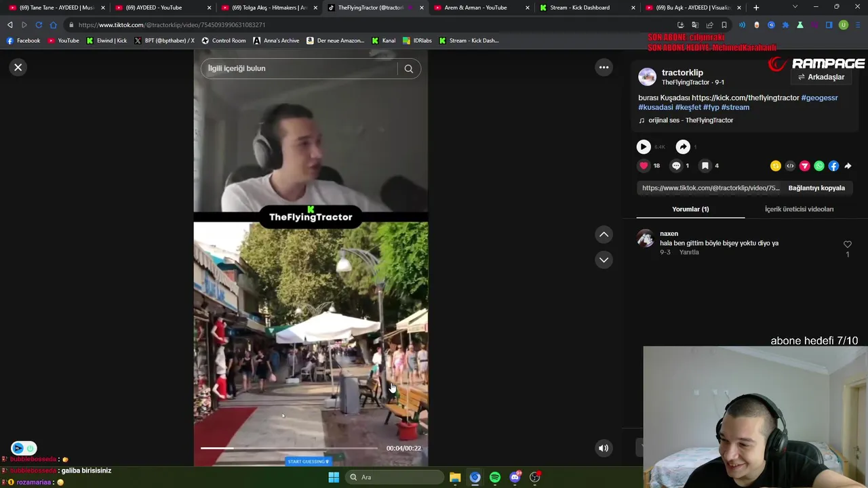Image resolution: width=868 pixels, height=488 pixels.
Task: Click the browser address bar URL
Action: pos(172,25)
